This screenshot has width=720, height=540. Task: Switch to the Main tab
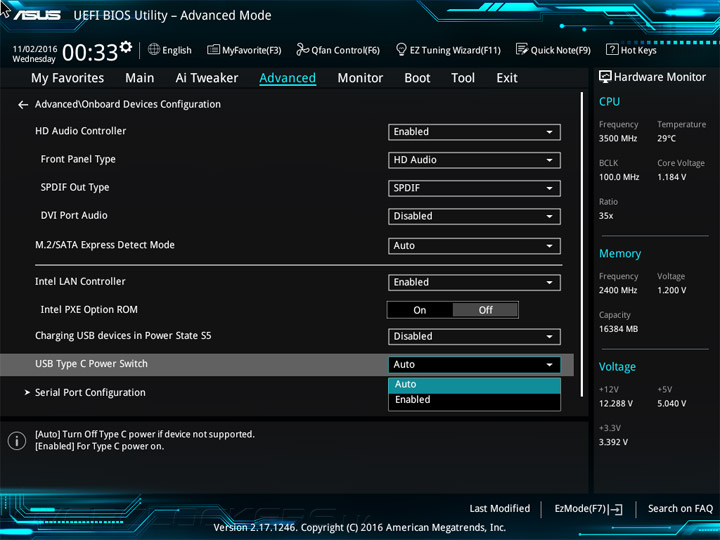[x=140, y=78]
